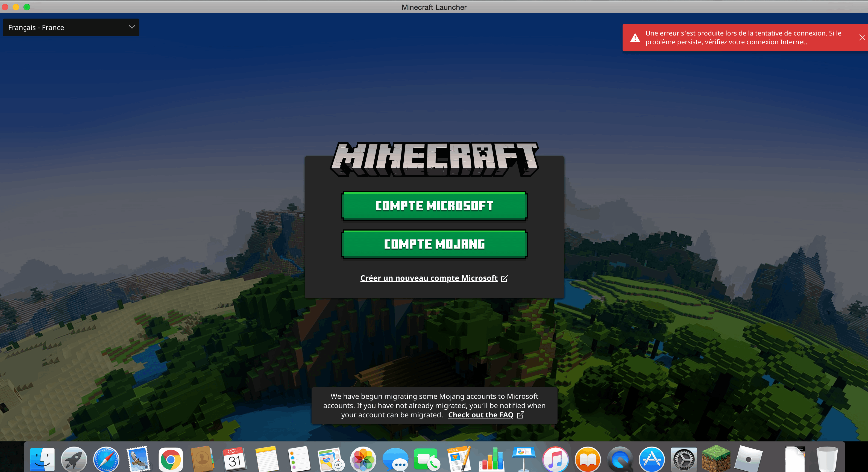The width and height of the screenshot is (868, 472).
Task: Open QuickTime Player in the Dock
Action: coord(620,459)
